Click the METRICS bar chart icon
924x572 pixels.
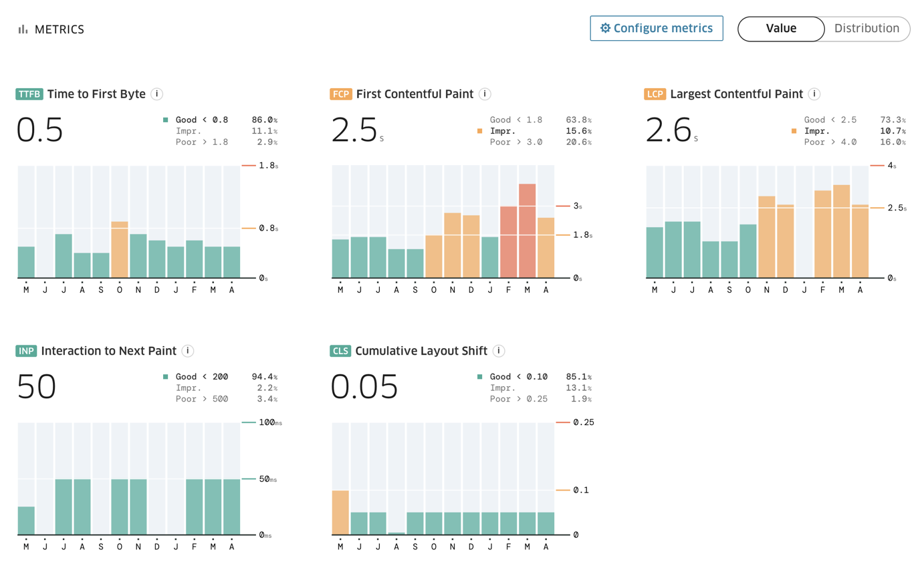[23, 29]
